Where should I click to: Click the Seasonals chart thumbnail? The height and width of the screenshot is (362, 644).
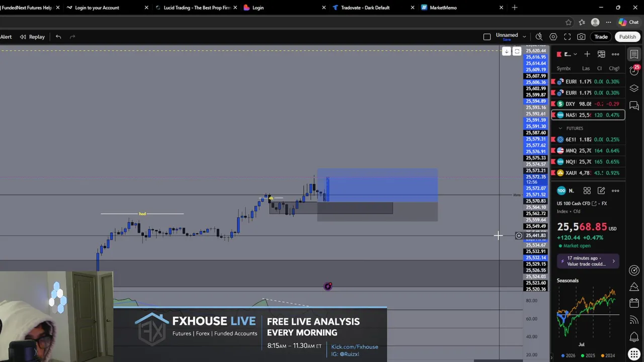pyautogui.click(x=588, y=312)
